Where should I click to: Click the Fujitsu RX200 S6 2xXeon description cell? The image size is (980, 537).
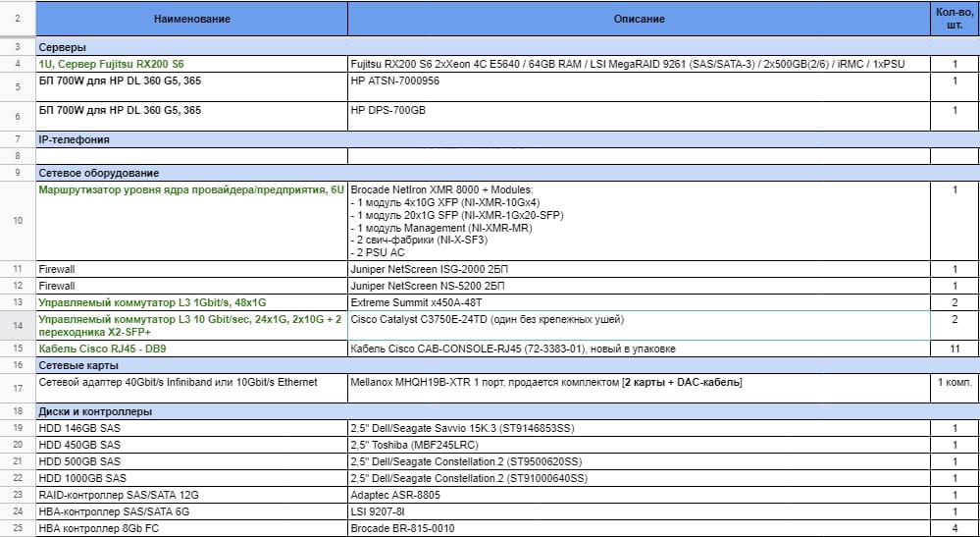(x=639, y=64)
